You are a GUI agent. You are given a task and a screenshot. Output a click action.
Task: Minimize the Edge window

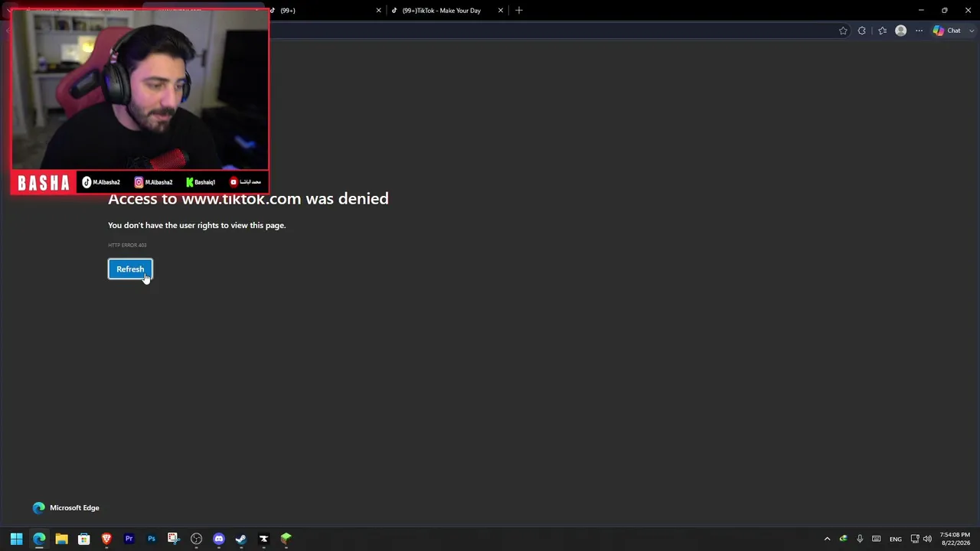pyautogui.click(x=921, y=10)
